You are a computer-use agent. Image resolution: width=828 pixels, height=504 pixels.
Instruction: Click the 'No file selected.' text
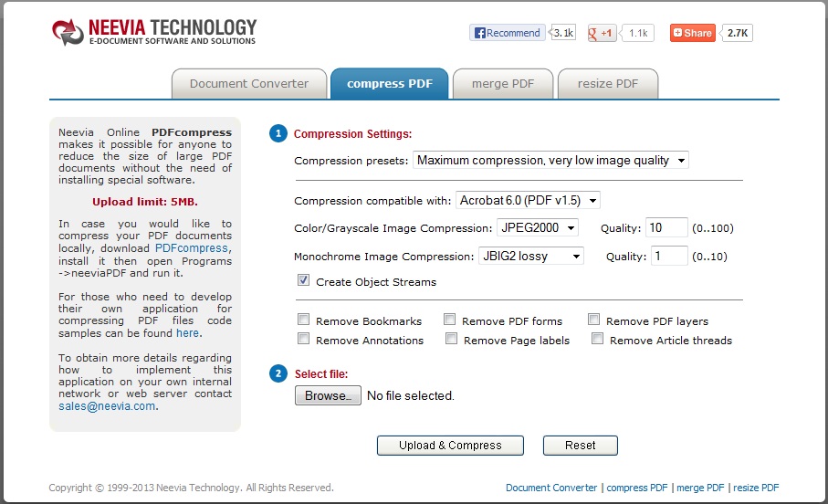coord(410,395)
